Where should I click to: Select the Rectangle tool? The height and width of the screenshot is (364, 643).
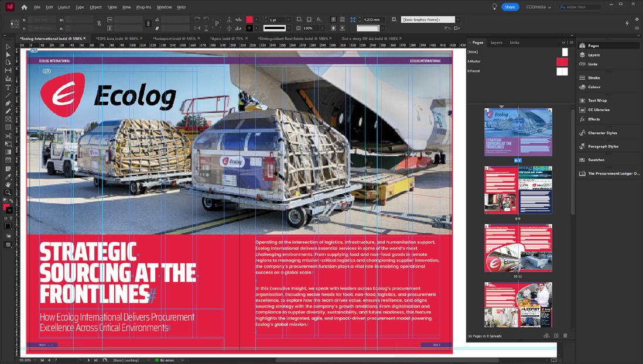tap(8, 127)
